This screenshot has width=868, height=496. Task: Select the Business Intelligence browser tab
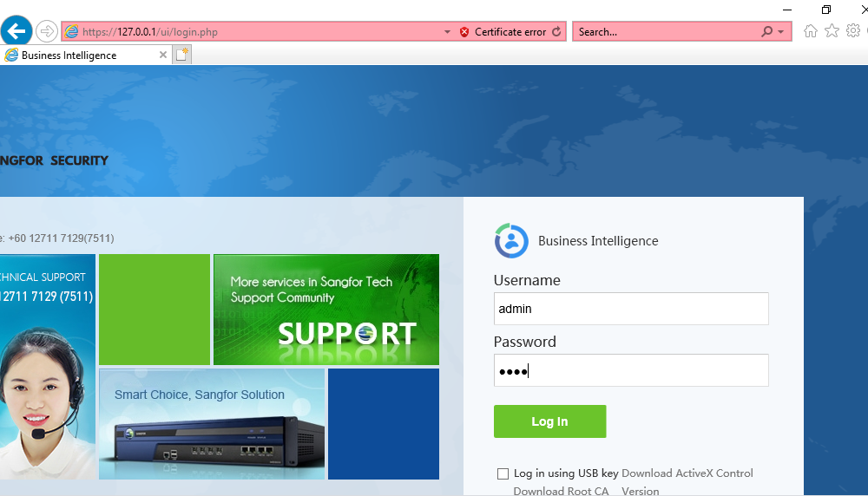[x=86, y=55]
